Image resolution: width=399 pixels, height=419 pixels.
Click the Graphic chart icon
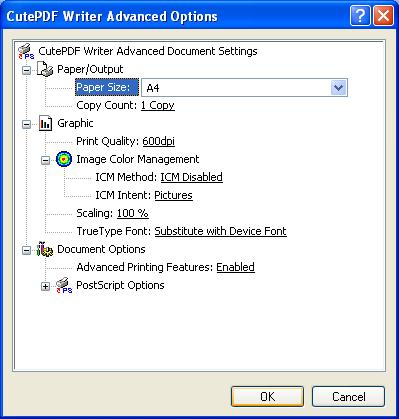[45, 123]
